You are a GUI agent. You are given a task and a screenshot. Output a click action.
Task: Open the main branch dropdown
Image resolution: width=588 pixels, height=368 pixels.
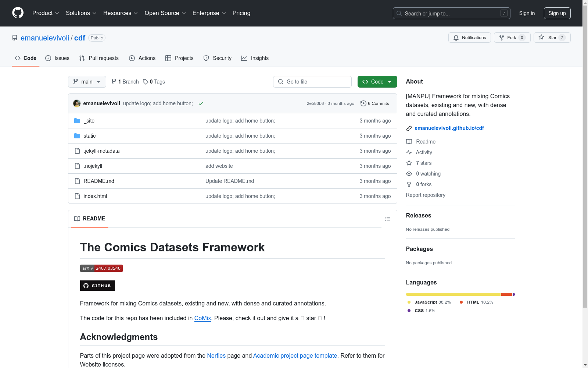87,82
